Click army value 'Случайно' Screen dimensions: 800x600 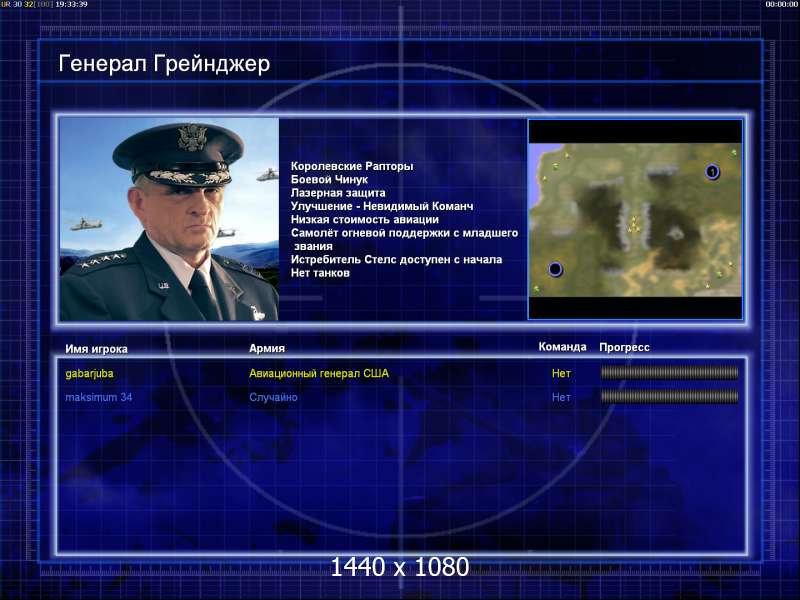coord(273,397)
